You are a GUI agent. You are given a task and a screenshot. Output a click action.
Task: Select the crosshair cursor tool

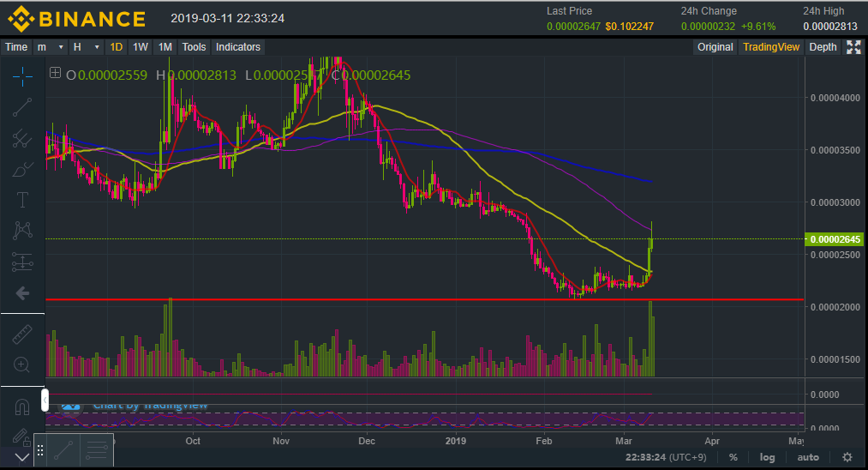coord(22,76)
